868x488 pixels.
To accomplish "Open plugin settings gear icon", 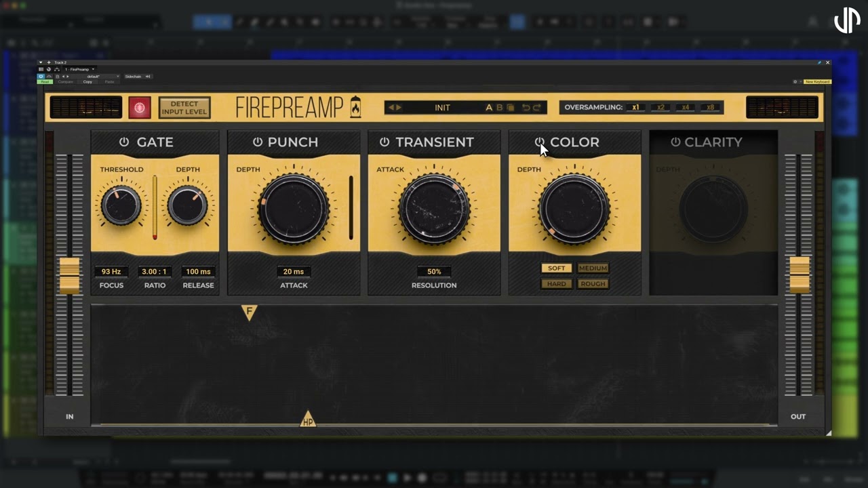I will (795, 81).
